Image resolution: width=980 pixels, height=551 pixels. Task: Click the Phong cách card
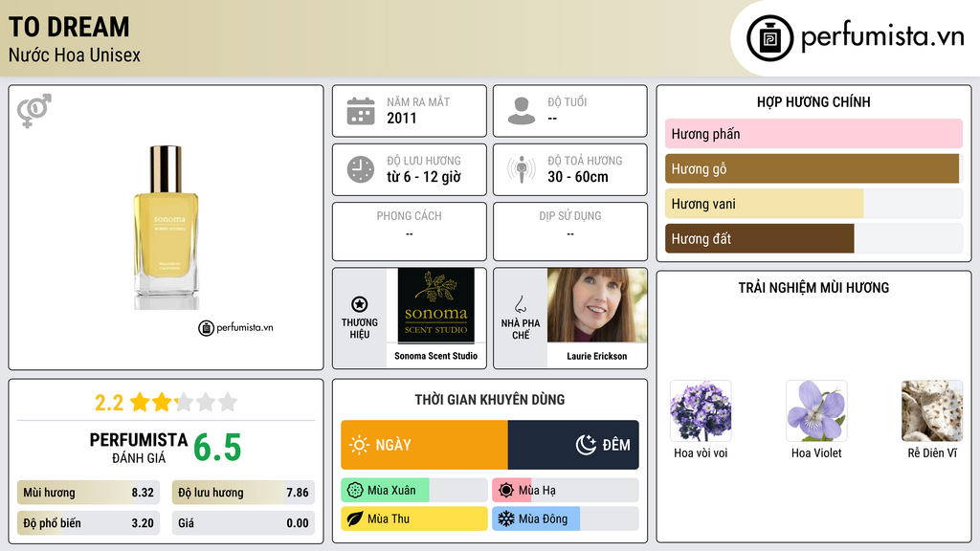410,231
